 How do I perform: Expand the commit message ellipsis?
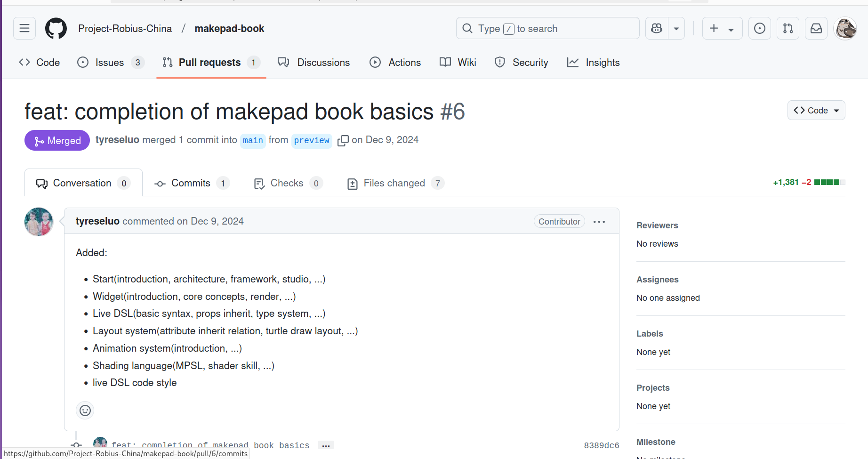coord(326,445)
